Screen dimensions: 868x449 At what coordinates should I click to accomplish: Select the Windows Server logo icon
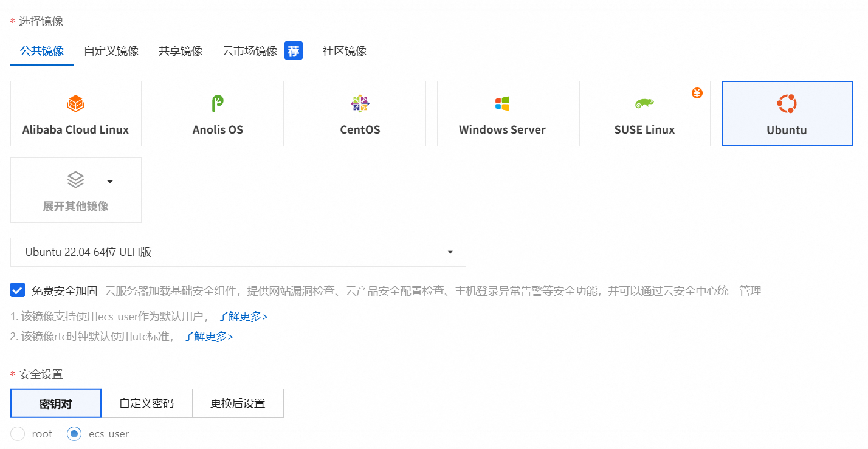point(502,104)
